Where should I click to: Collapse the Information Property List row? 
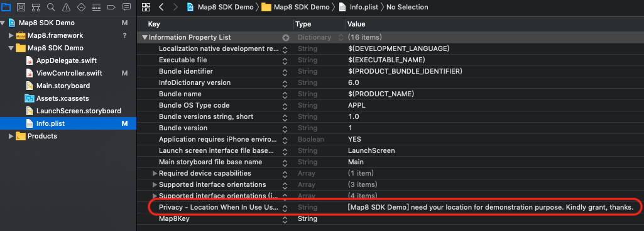[x=145, y=38]
